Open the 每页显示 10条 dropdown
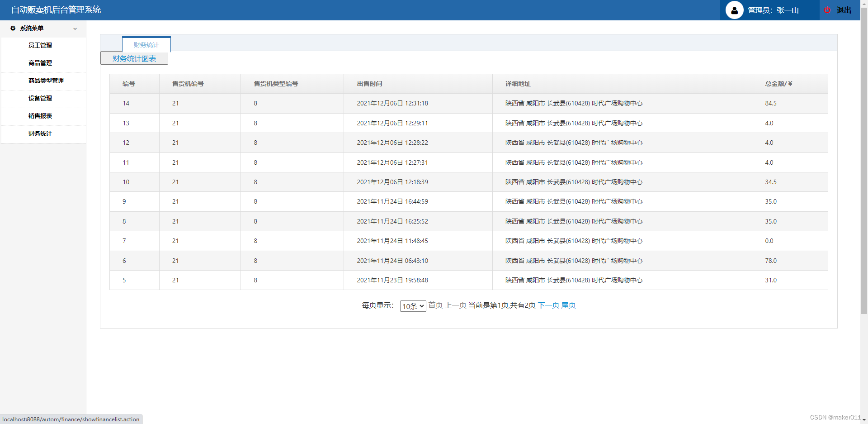This screenshot has height=424, width=868. tap(413, 306)
